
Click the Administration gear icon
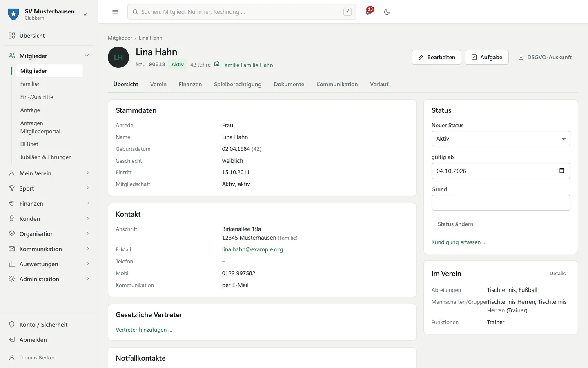[12, 279]
